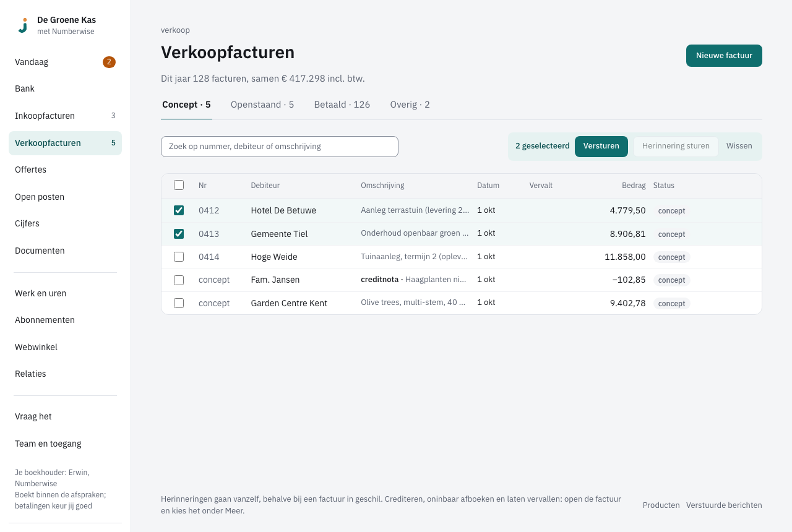This screenshot has height=532, width=792.
Task: Select the Fam. Jansen creditnota checkbox
Action: pos(179,280)
